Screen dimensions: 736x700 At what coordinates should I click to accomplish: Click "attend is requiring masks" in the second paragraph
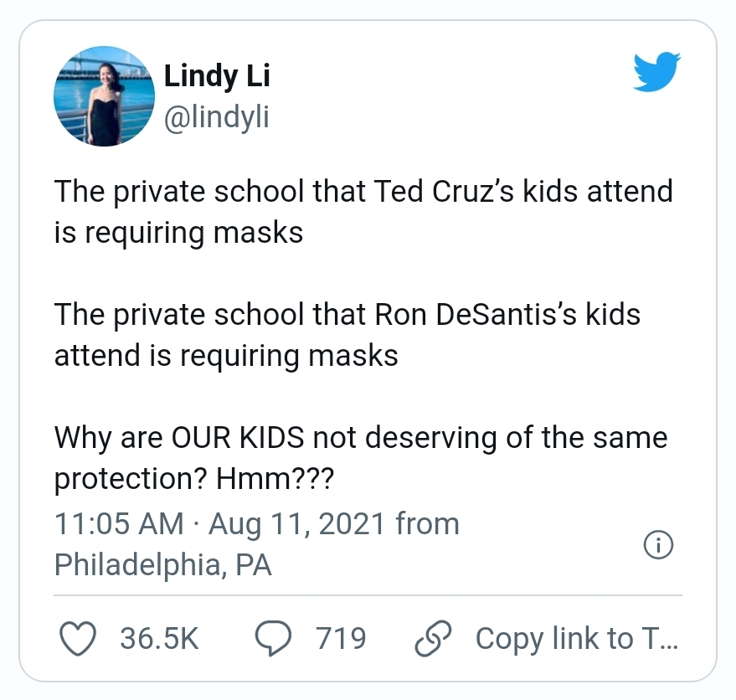(x=226, y=356)
